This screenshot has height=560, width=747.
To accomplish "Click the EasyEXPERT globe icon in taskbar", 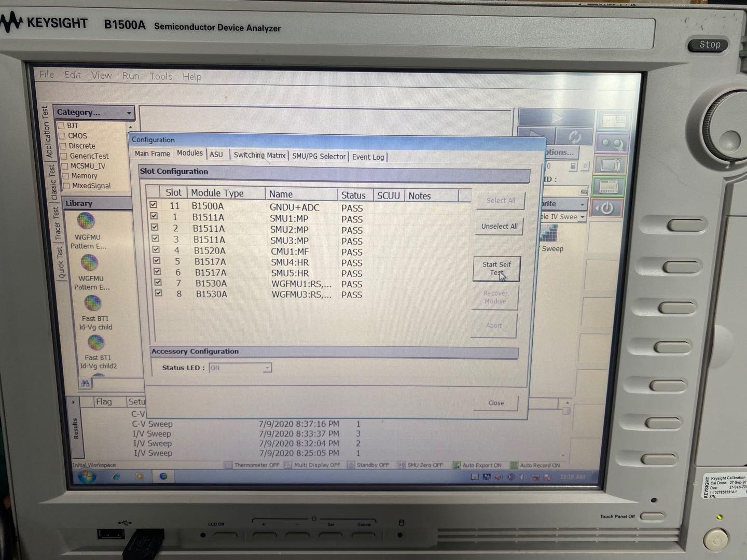I will [x=163, y=476].
